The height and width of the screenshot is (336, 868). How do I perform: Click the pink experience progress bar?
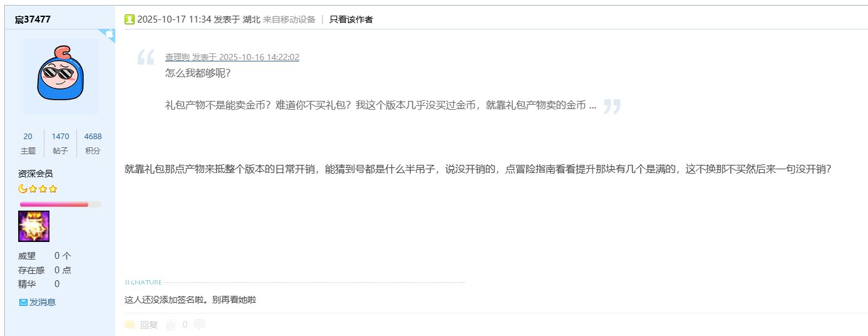pos(60,204)
